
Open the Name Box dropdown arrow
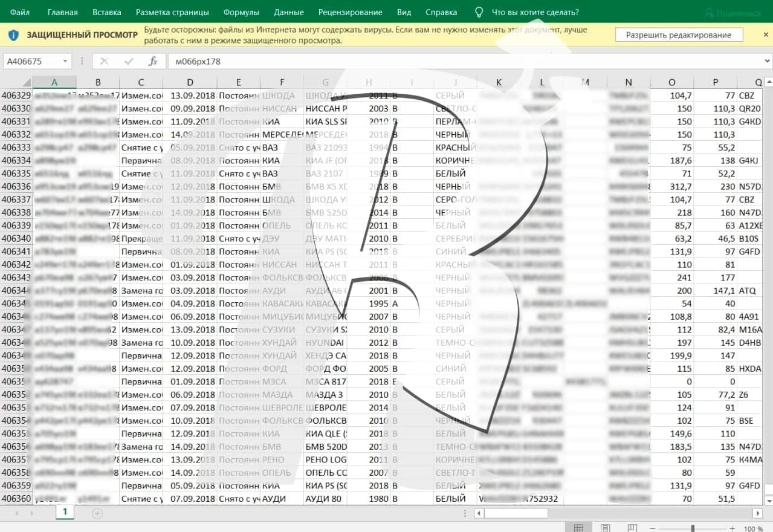(65, 61)
